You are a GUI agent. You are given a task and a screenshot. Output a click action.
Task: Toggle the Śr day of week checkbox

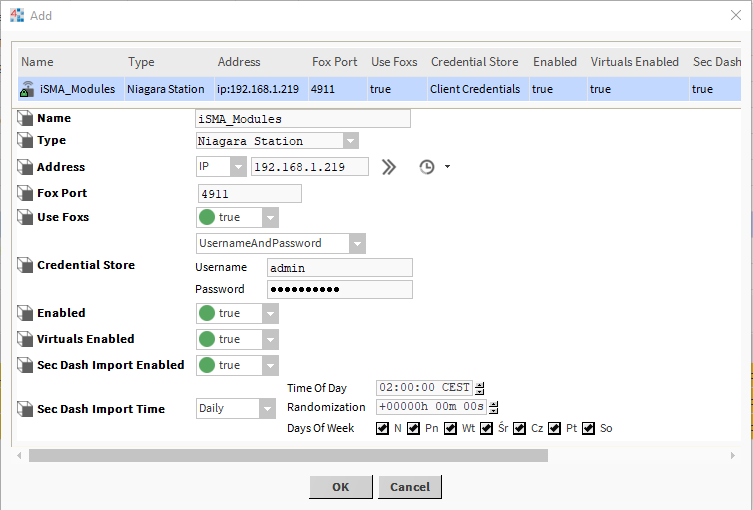[x=487, y=428]
